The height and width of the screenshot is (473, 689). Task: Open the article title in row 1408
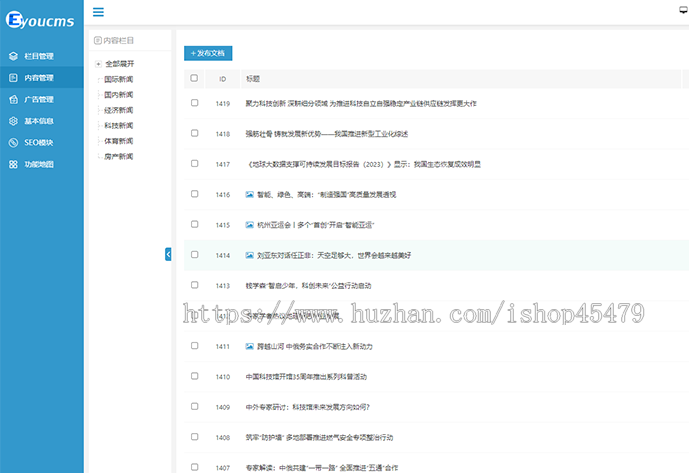319,437
